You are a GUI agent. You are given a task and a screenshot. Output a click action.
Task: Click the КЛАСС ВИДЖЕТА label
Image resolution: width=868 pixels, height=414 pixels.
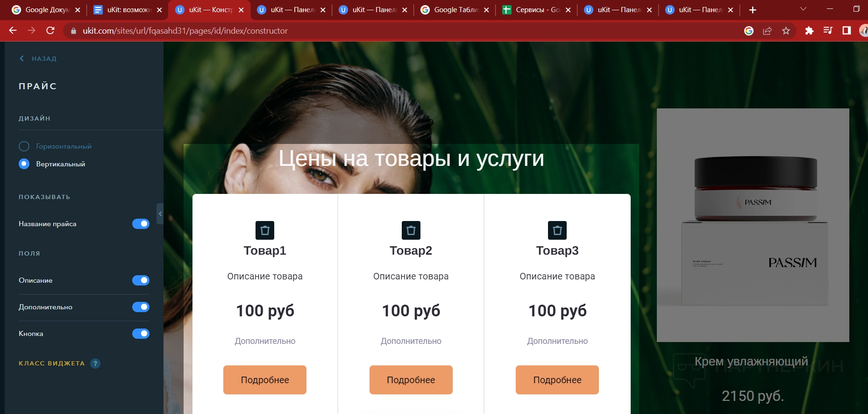tap(52, 364)
